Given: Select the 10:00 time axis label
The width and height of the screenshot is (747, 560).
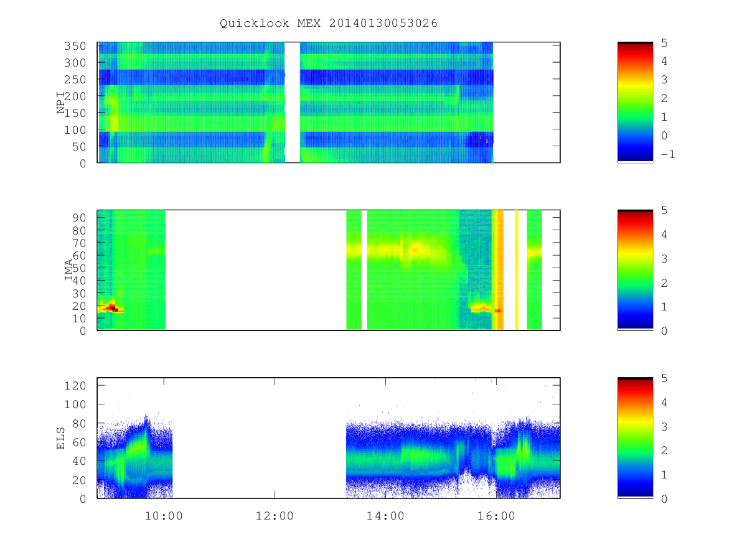Looking at the screenshot, I should (x=164, y=516).
